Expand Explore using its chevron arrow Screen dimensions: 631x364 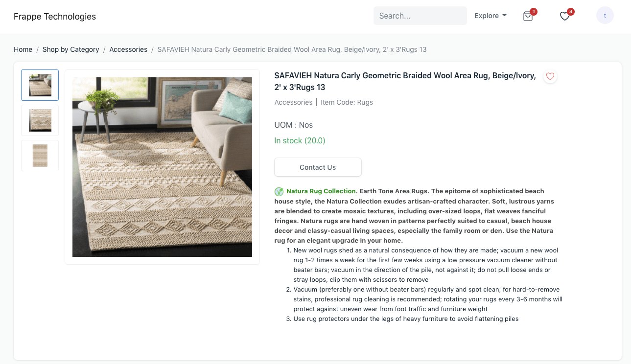pos(505,16)
